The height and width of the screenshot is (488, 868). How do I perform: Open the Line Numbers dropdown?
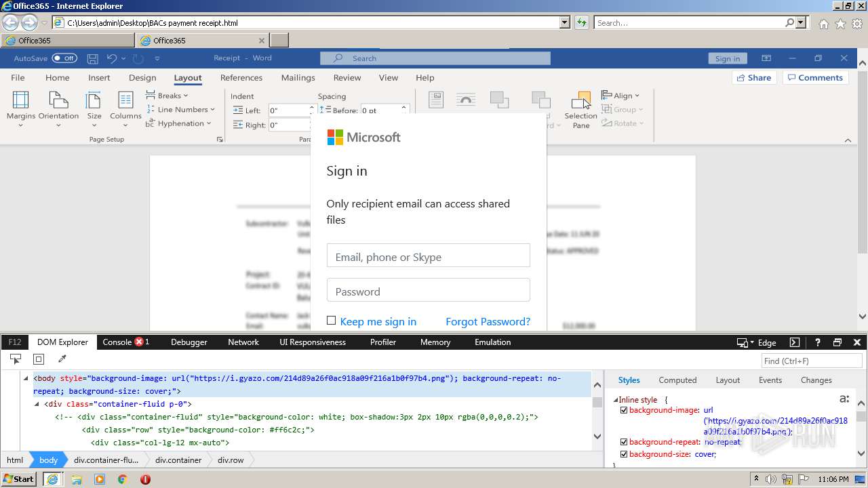pos(180,109)
